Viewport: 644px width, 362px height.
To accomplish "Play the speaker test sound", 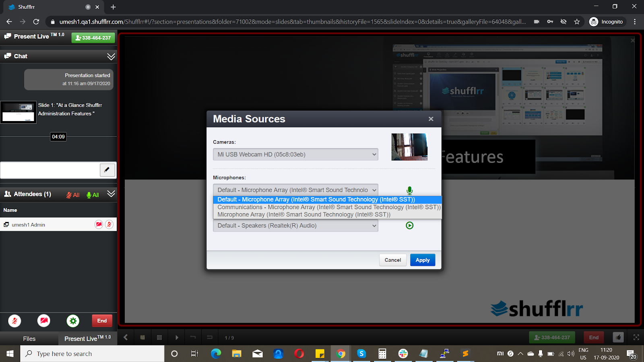I will [409, 226].
